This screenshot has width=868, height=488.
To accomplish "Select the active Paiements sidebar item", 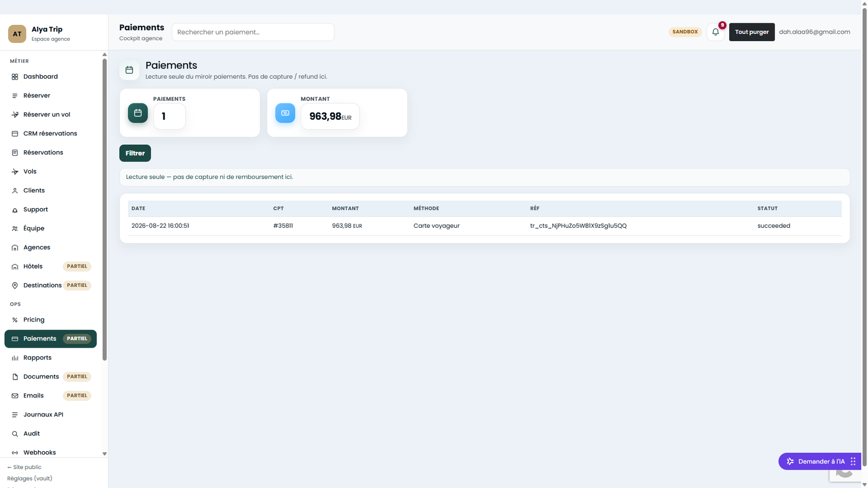I will pyautogui.click(x=50, y=339).
